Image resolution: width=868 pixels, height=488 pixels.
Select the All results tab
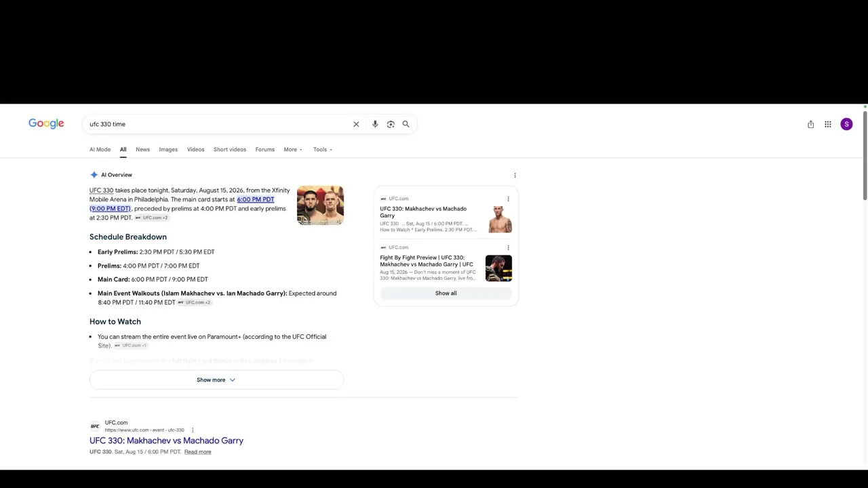click(123, 149)
